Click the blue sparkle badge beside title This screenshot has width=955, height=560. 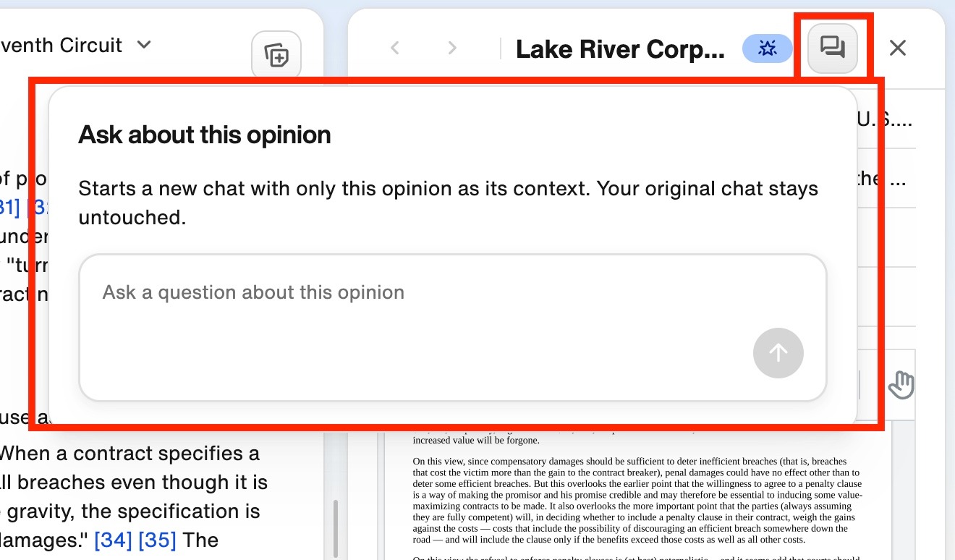click(767, 48)
